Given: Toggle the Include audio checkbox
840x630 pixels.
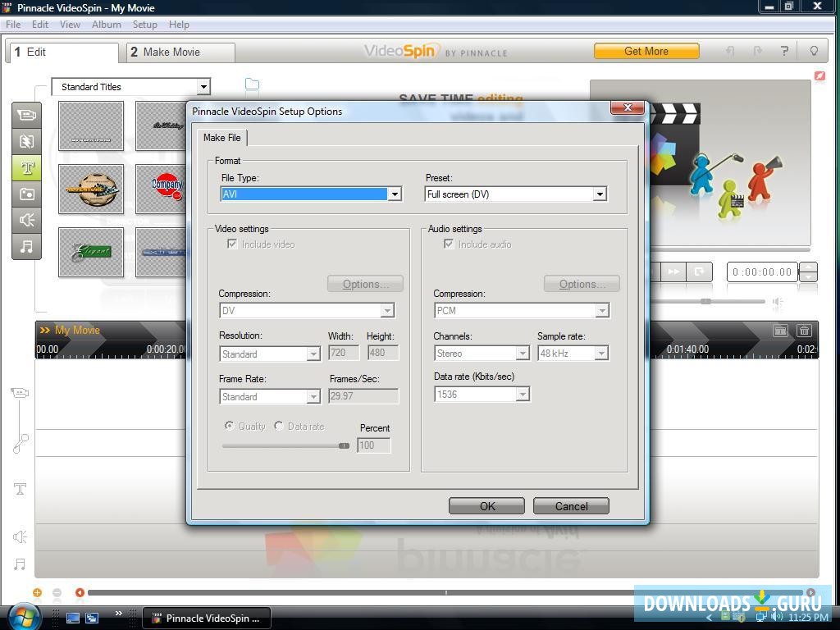Looking at the screenshot, I should pos(449,244).
